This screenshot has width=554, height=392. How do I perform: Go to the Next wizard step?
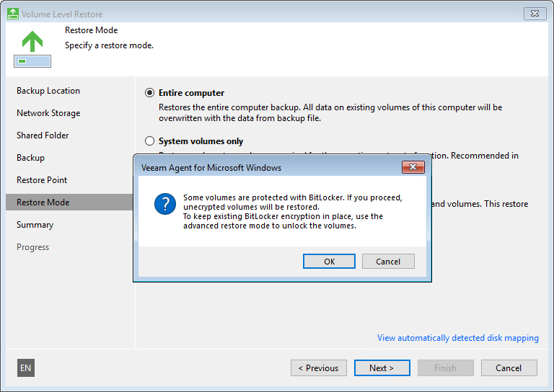tap(382, 368)
